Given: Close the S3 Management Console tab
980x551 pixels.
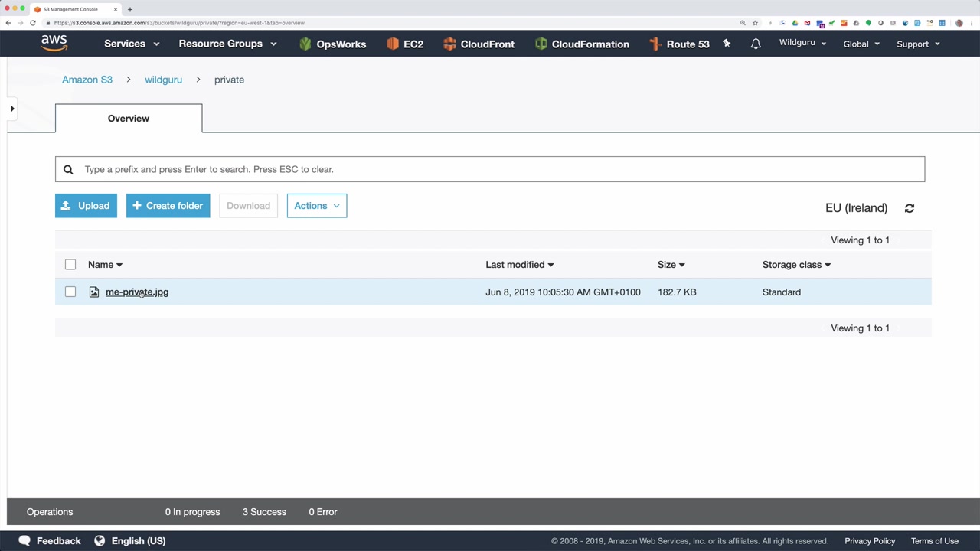Looking at the screenshot, I should click(x=116, y=9).
